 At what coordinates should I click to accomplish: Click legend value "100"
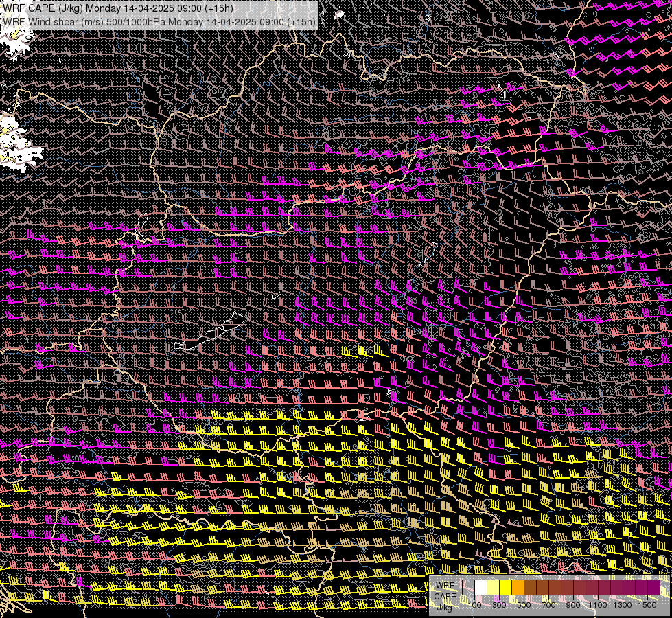tap(474, 605)
